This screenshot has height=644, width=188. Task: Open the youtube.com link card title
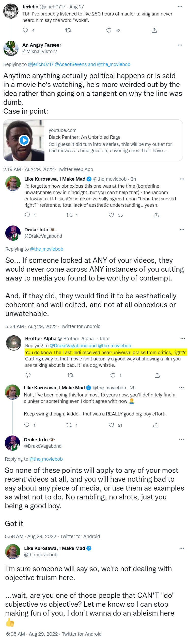85,137
